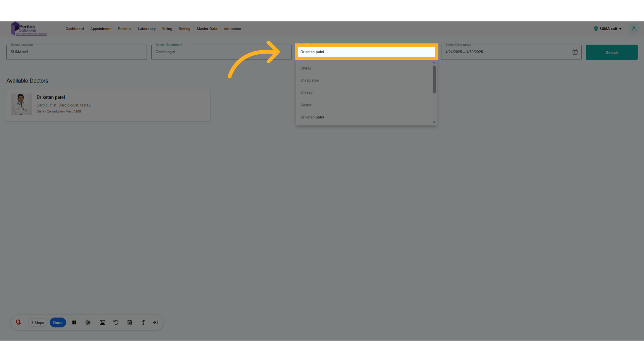Click the screenshot image icon

[102, 322]
